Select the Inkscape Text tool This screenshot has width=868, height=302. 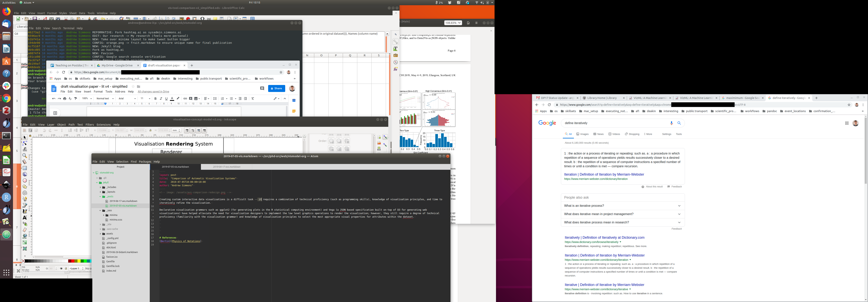click(25, 217)
